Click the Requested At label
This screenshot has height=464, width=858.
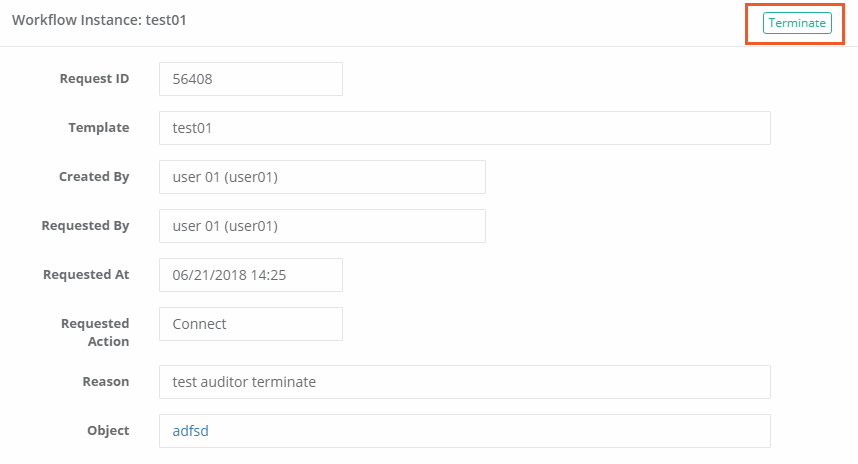coord(86,275)
